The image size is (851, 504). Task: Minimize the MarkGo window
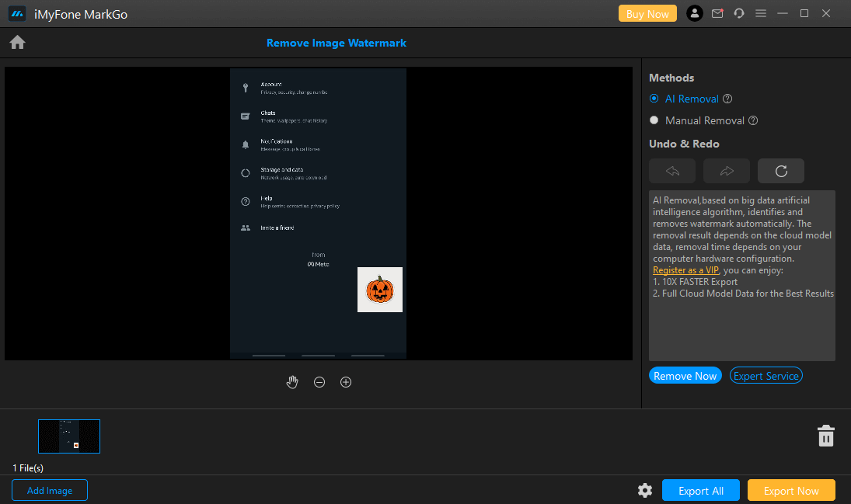coord(783,13)
